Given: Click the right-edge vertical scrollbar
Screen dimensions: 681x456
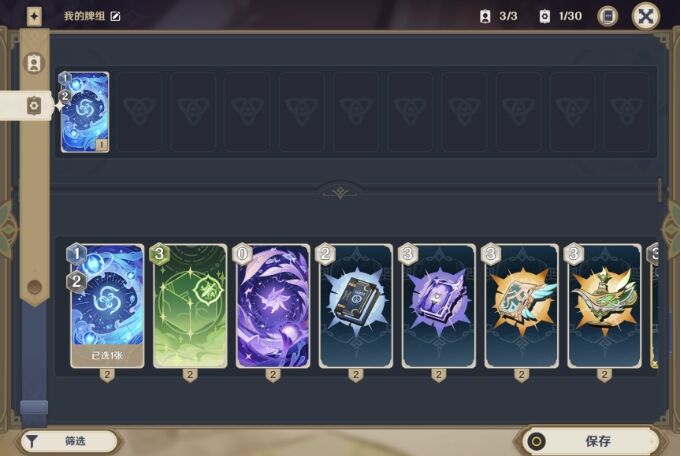Looking at the screenshot, I should click(659, 190).
